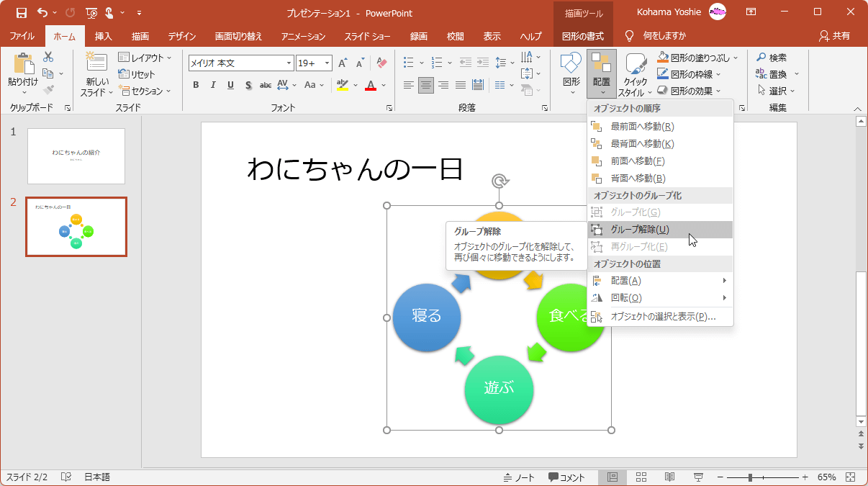Click the Save icon in title bar
Viewport: 868px width, 486px height.
pyautogui.click(x=22, y=12)
